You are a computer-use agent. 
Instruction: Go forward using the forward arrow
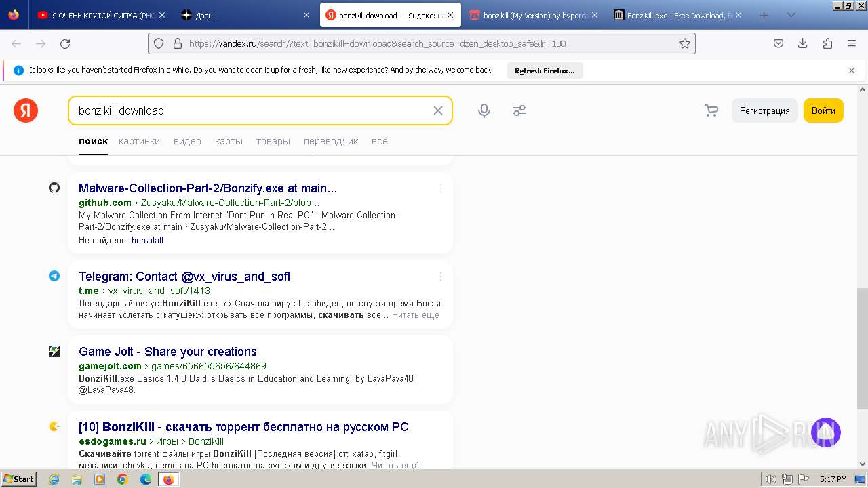[41, 43]
